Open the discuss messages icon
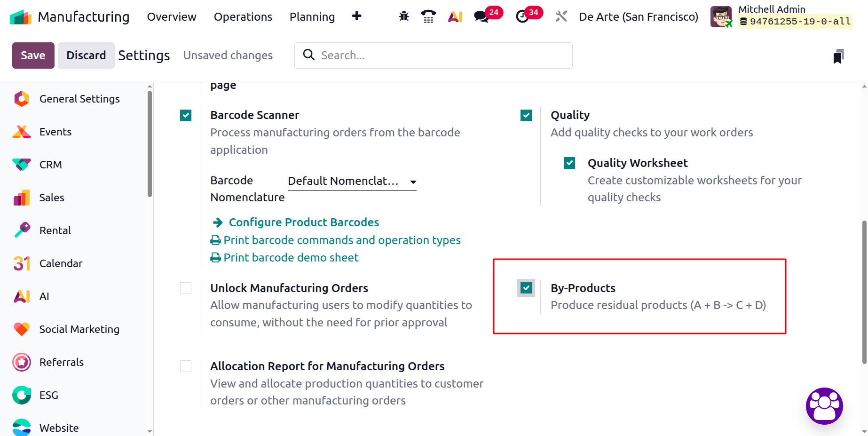868x436 pixels. click(481, 16)
